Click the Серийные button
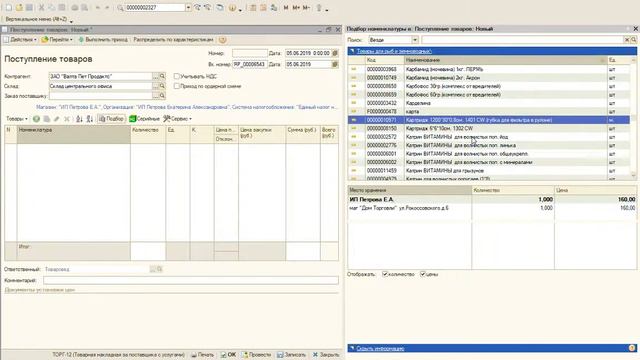This screenshot has width=640, height=360. coord(144,119)
